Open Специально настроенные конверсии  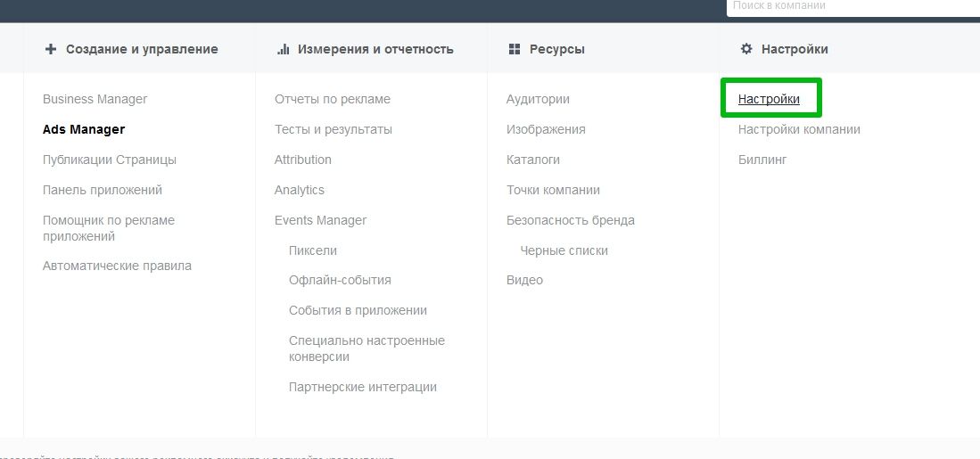[366, 348]
